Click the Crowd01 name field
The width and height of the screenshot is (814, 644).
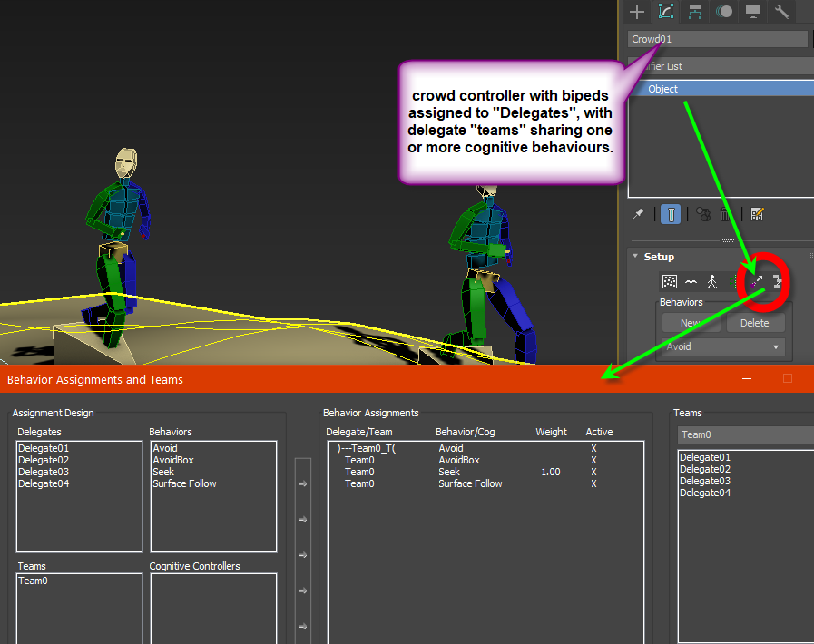(x=717, y=39)
